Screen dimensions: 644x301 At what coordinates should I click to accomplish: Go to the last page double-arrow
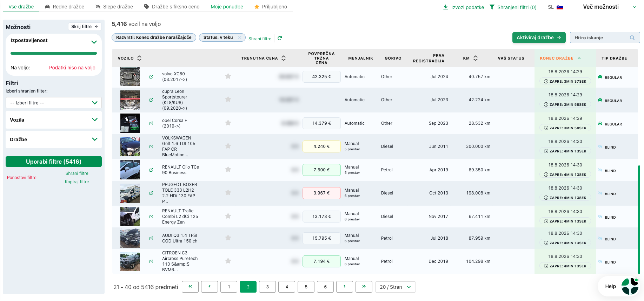pos(364,287)
